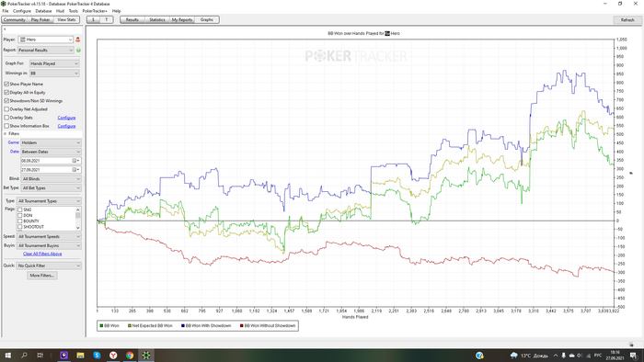
Task: Open File Explorer from the taskbar
Action: [81, 355]
